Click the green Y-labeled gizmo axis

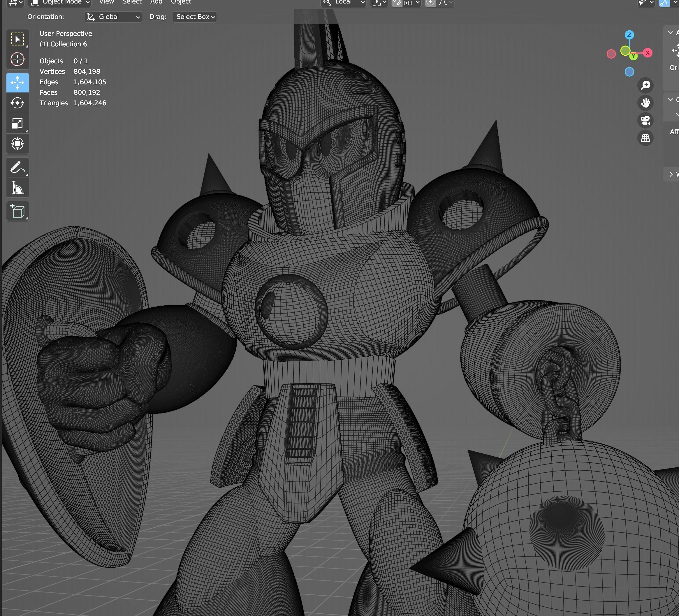634,56
